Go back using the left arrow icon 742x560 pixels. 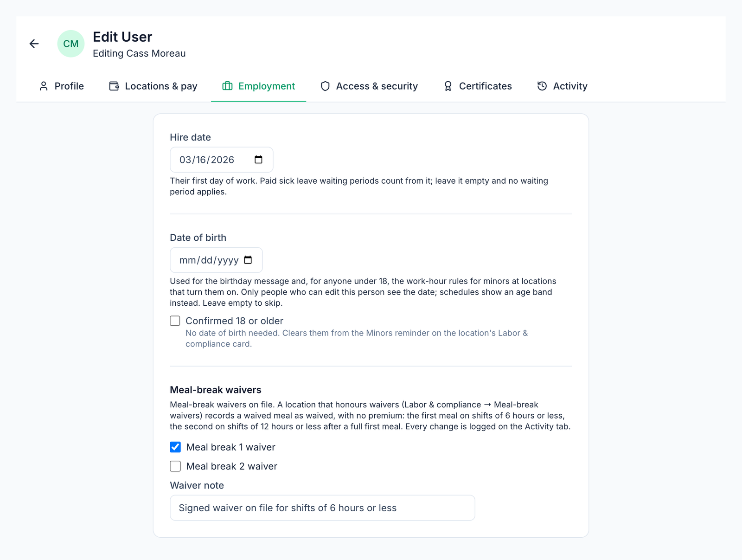tap(34, 44)
